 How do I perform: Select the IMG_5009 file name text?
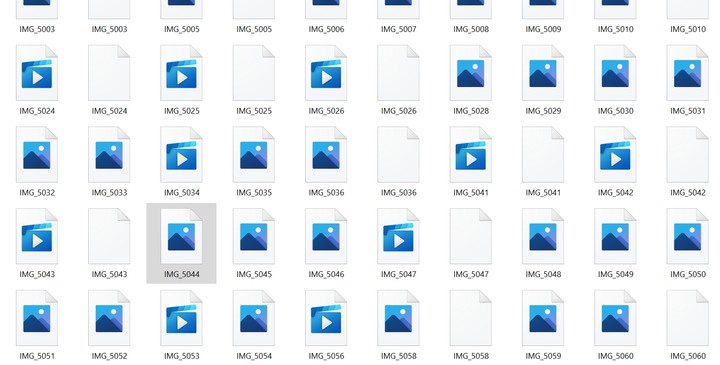[543, 29]
